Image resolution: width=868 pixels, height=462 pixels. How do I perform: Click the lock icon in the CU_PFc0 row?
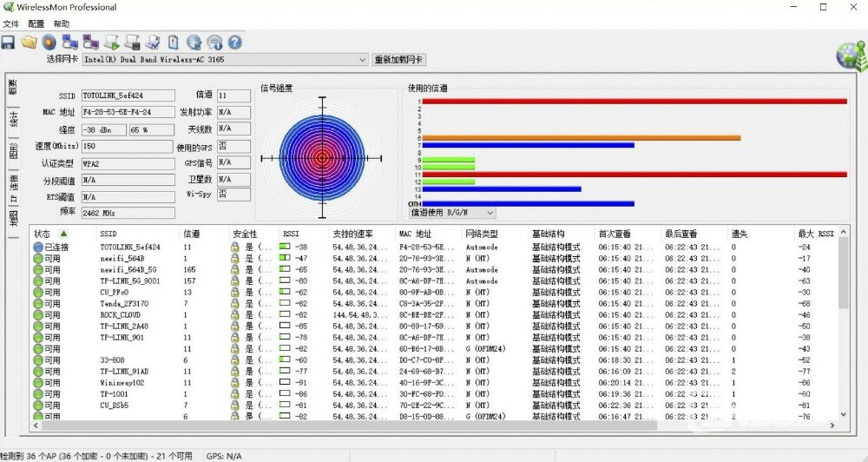point(234,293)
